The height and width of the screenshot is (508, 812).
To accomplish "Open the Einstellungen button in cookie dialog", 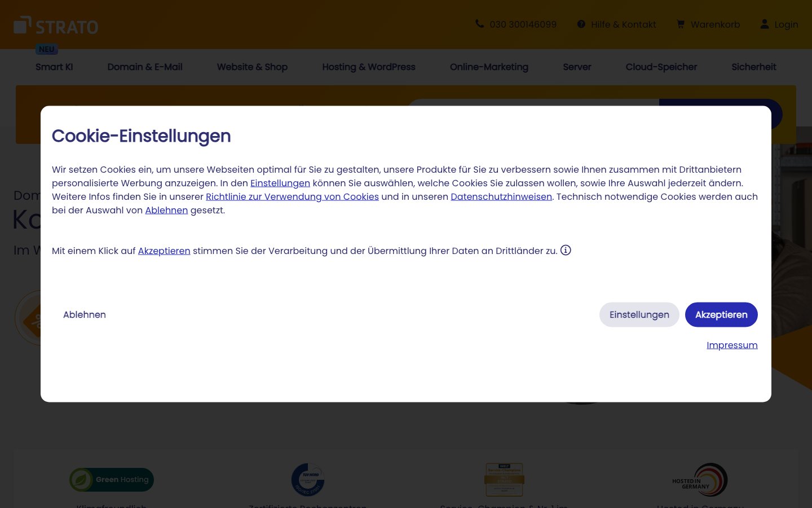I will pos(639,314).
